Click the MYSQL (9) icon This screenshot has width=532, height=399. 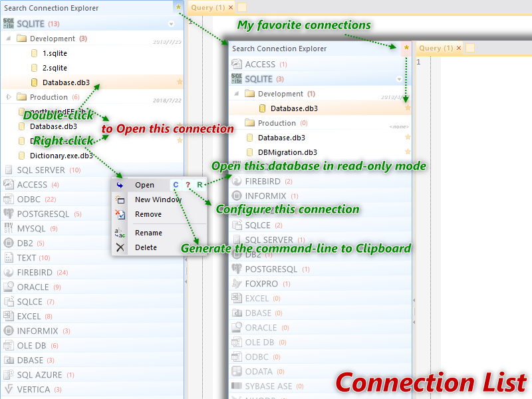pos(9,228)
